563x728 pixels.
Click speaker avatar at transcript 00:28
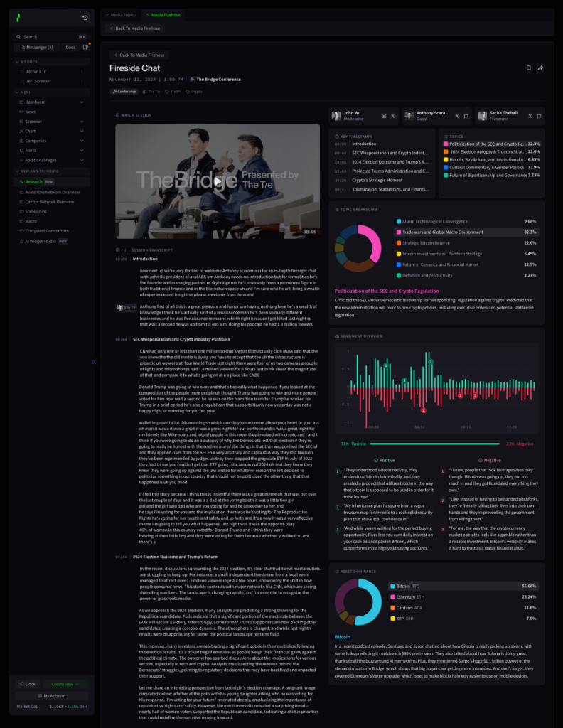[x=119, y=307]
